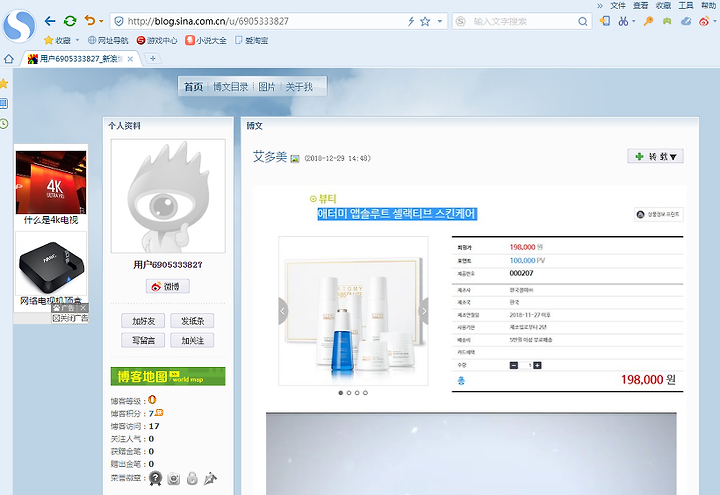Open the 转载 repost dropdown button

[655, 157]
